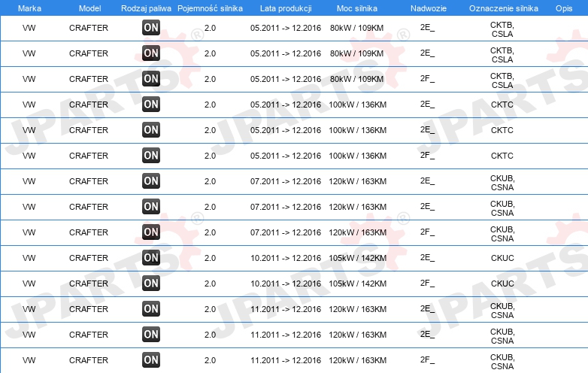Select 120kW / 163KM in 07.2011 2F_ row
This screenshot has width=588, height=373.
[x=357, y=232]
